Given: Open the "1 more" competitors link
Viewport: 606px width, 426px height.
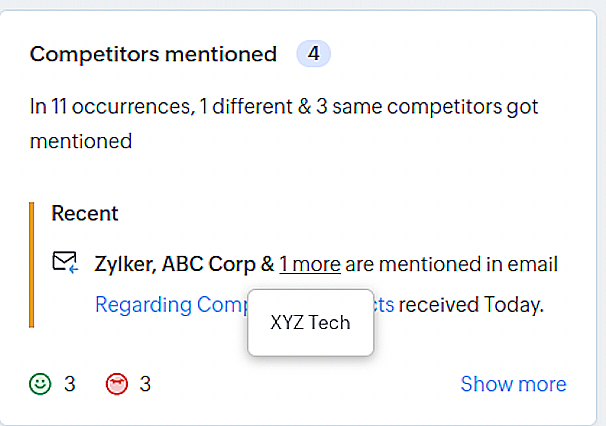Looking at the screenshot, I should pyautogui.click(x=310, y=264).
